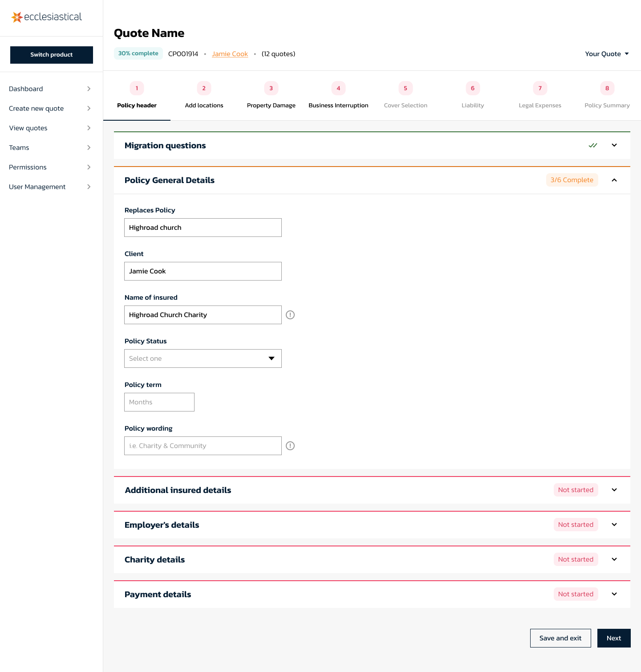
Task: Click the double-check icon on Migration questions
Action: [x=592, y=146]
